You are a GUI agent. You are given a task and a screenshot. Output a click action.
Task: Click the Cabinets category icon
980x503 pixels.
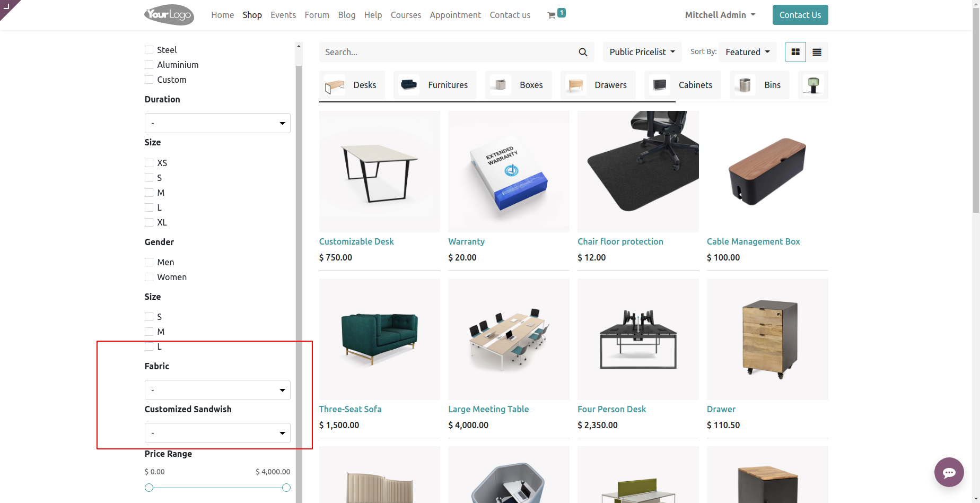(x=660, y=85)
